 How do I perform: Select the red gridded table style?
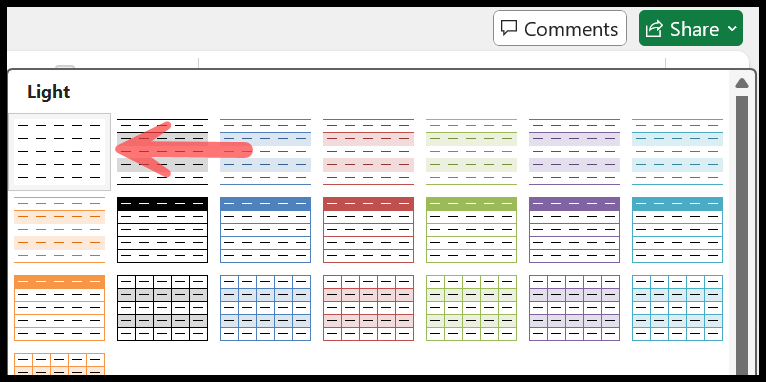pos(368,308)
